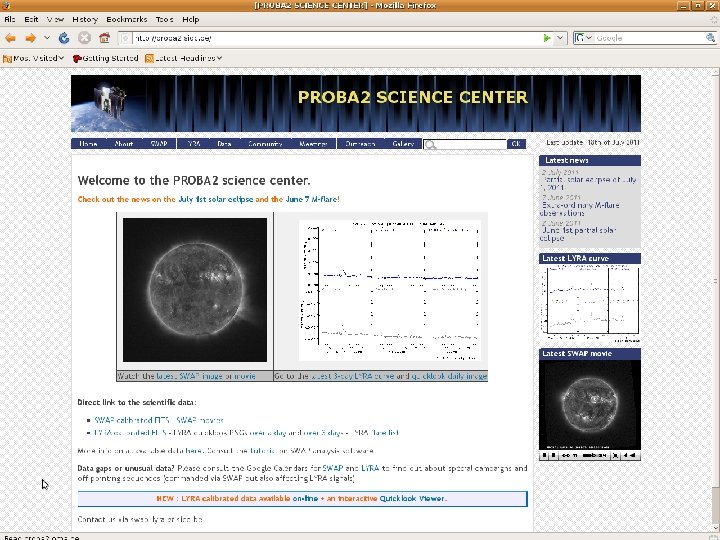Screen dimensions: 720x540
Task: Open the View menu
Action: point(55,19)
